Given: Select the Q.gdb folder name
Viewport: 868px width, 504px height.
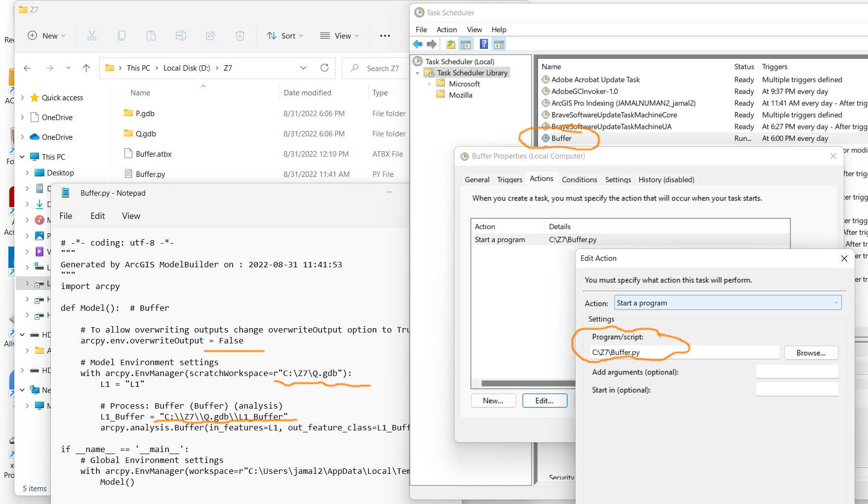Looking at the screenshot, I should pos(146,133).
